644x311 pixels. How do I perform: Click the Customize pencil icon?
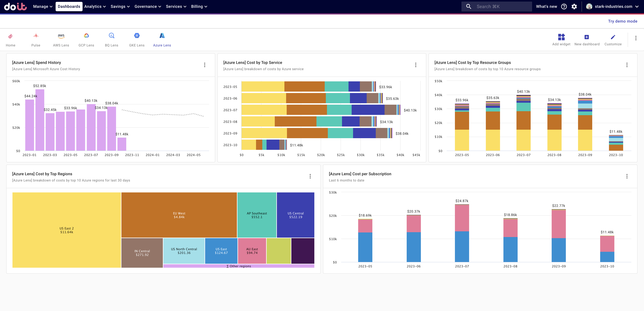tap(613, 37)
